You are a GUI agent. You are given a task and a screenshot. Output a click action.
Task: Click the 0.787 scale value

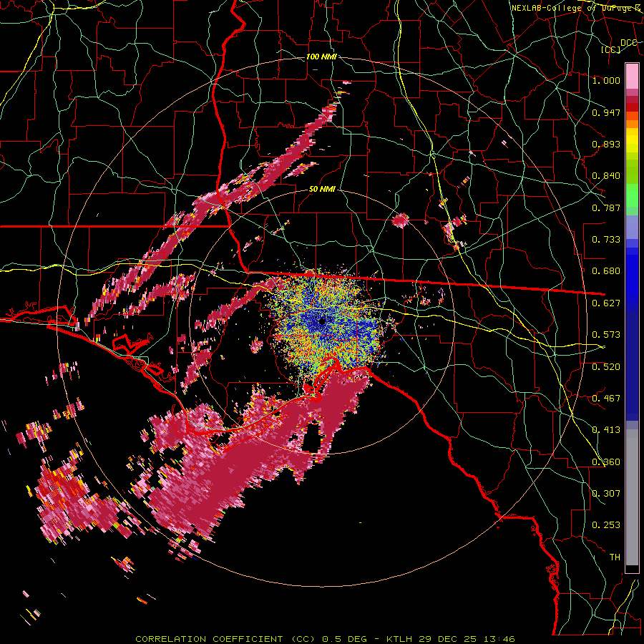(x=606, y=208)
